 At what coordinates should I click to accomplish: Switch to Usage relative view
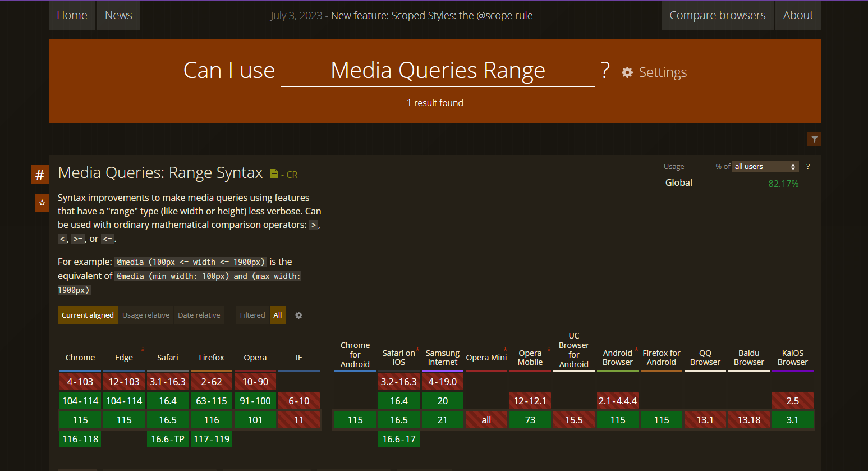[146, 315]
